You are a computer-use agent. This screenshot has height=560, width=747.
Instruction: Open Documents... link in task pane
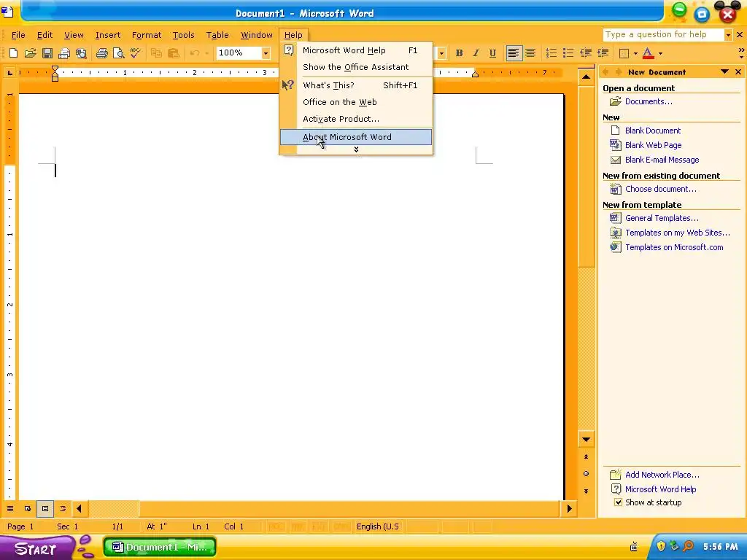click(x=649, y=101)
